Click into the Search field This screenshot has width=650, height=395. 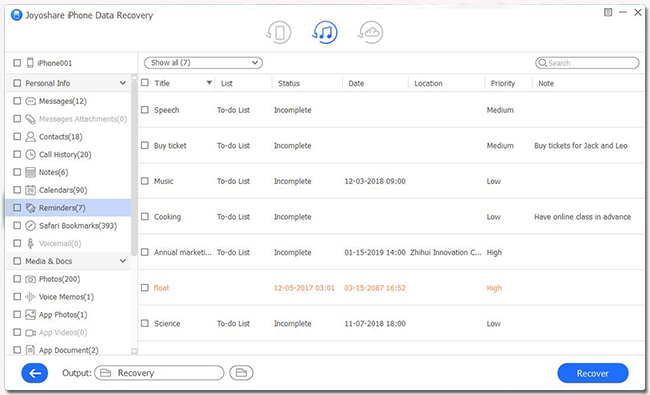pyautogui.click(x=587, y=63)
